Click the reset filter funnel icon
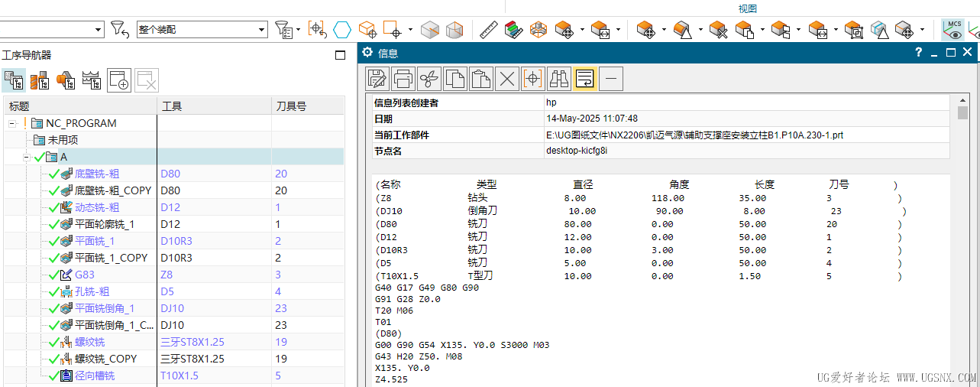 click(x=120, y=30)
